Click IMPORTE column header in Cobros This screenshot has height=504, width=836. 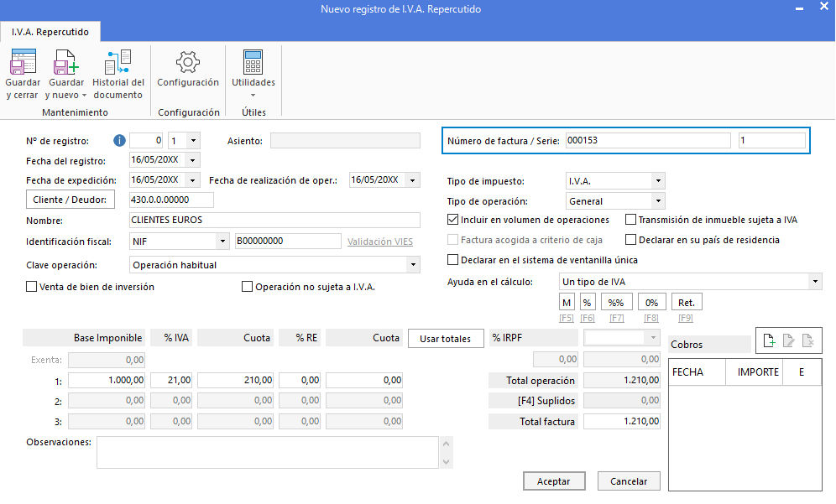[754, 372]
